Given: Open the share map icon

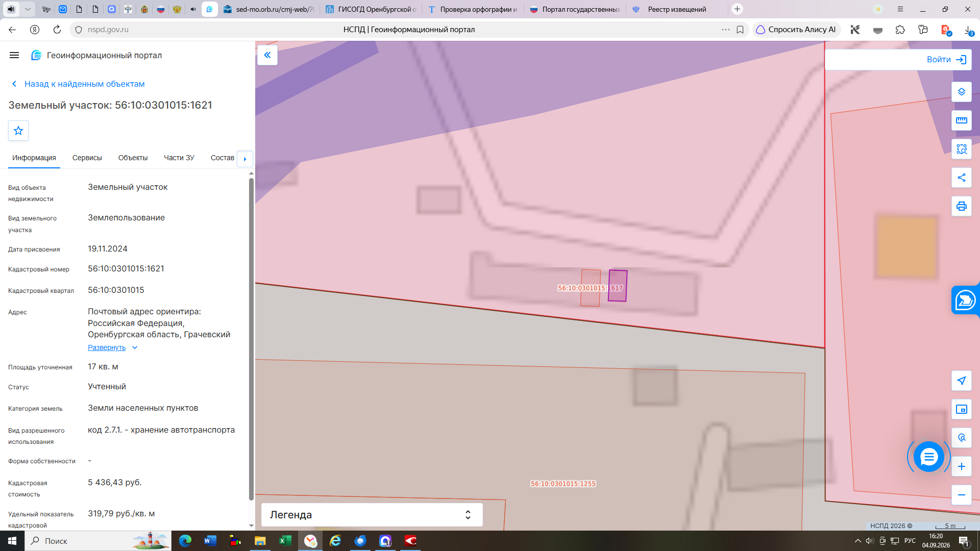Looking at the screenshot, I should (961, 178).
